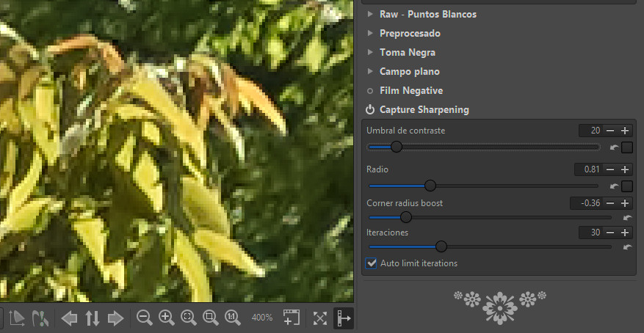Uncheck Auto limit iterations checkbox
Viewport: 644px width, 333px height.
[371, 263]
